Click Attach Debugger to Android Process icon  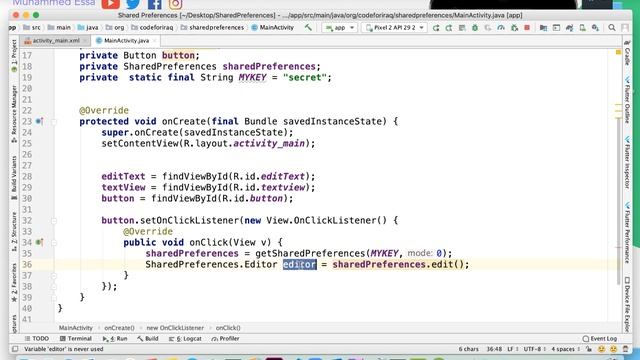(514, 28)
